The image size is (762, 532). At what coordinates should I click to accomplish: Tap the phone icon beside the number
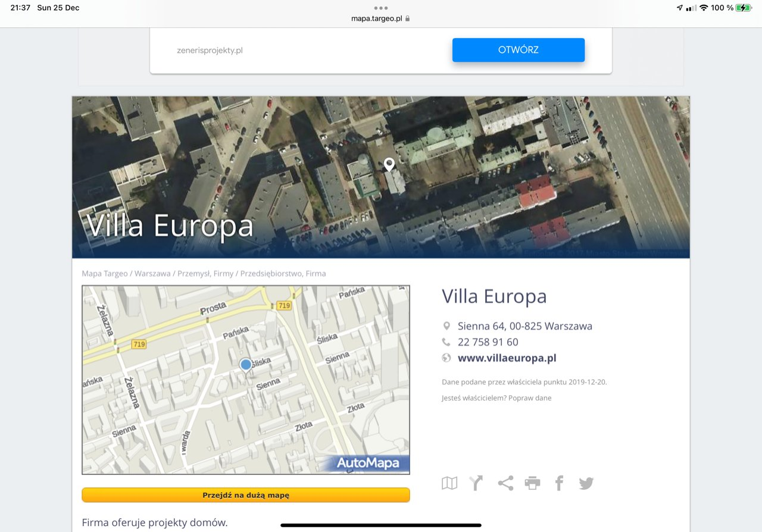446,342
